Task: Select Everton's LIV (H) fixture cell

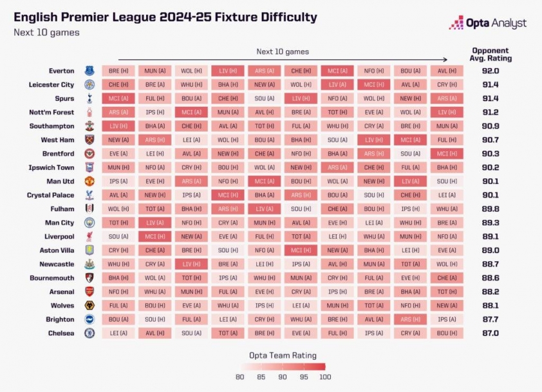Action: click(x=228, y=71)
